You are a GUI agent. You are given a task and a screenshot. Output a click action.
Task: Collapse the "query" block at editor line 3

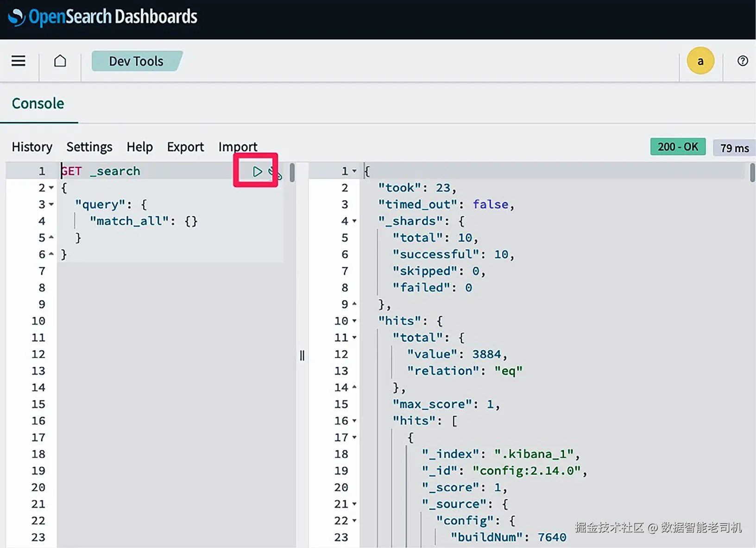pyautogui.click(x=51, y=204)
